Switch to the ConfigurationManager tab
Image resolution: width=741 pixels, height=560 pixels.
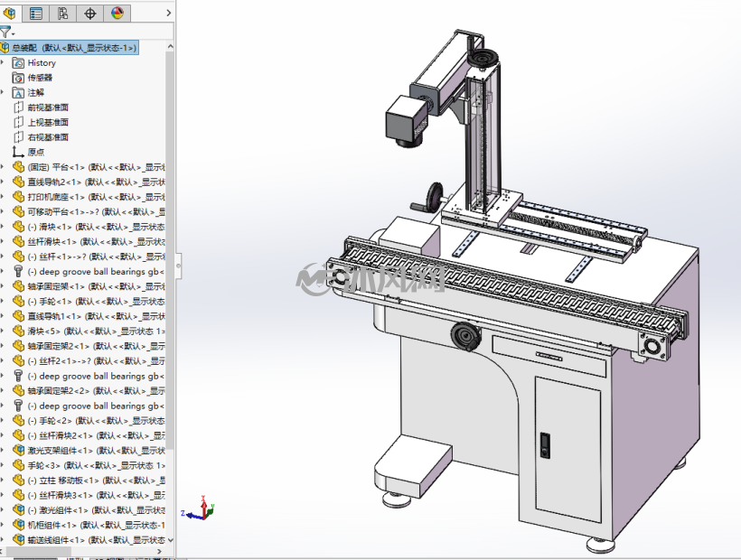point(63,14)
